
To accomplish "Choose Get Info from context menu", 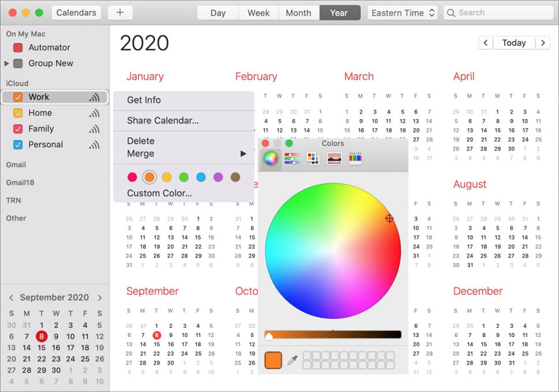I will [144, 100].
